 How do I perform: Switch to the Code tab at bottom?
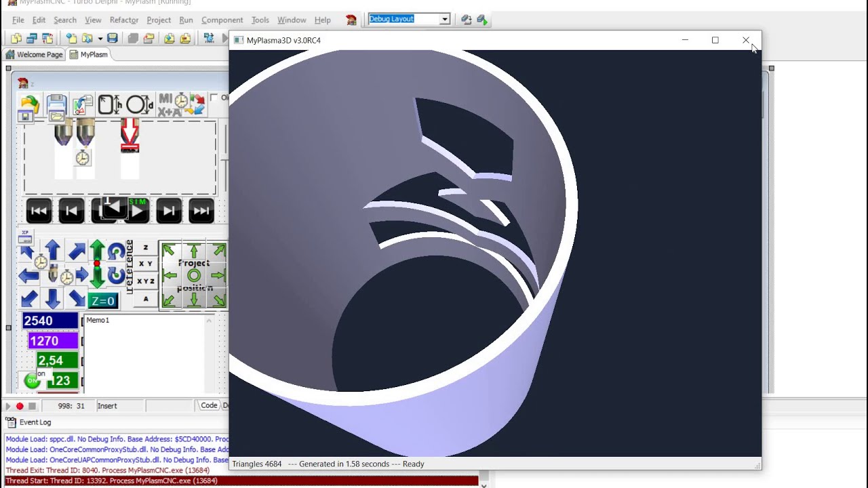coord(209,405)
